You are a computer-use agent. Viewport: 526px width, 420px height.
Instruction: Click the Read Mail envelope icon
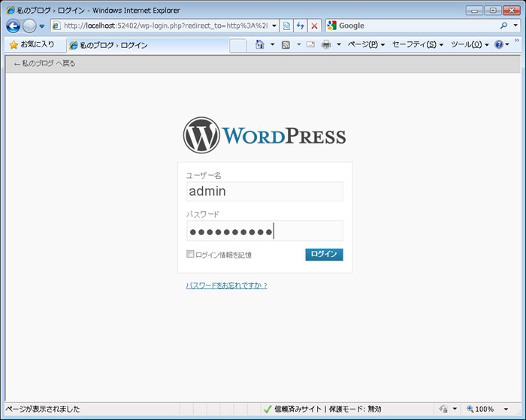[310, 44]
